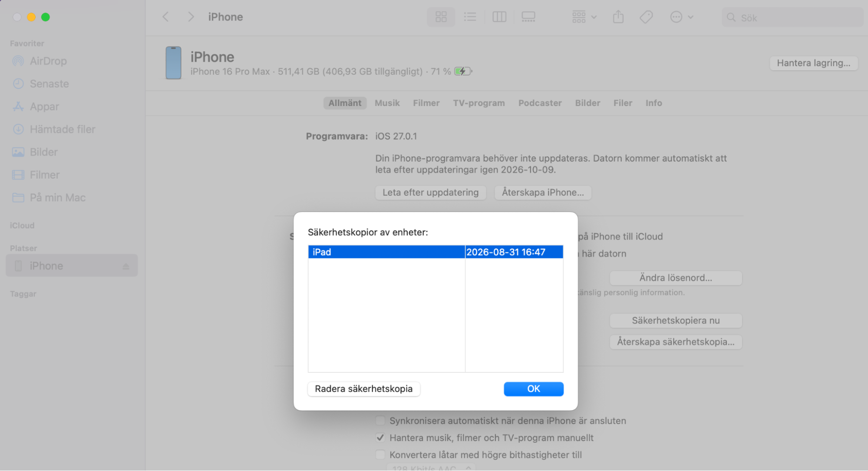Click the iPhone device image in the header

click(173, 63)
